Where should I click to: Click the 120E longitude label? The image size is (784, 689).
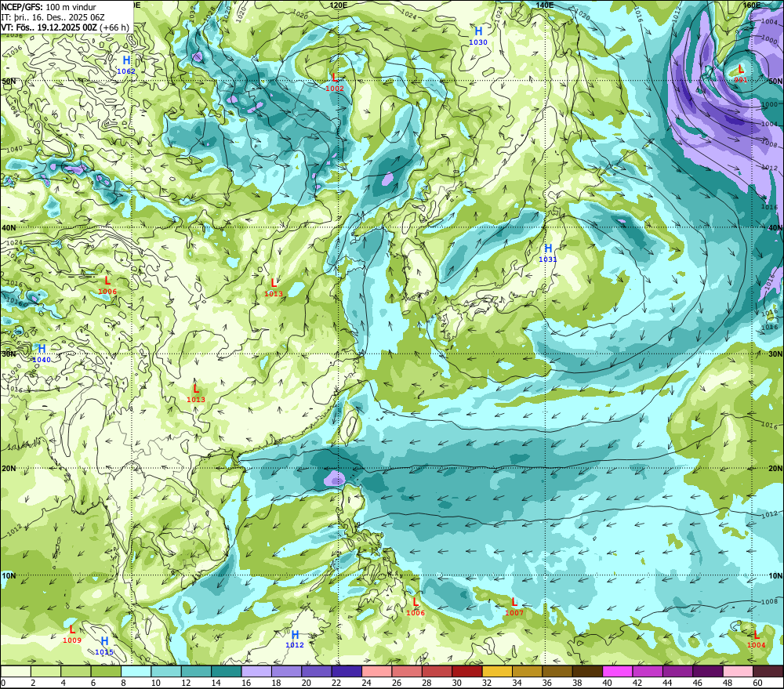click(x=339, y=5)
